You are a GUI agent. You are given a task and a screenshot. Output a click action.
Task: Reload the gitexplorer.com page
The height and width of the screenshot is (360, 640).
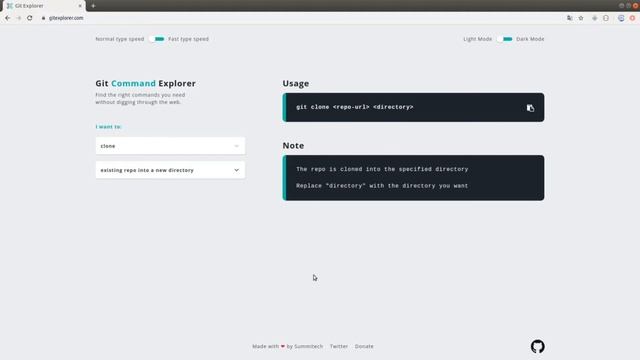[x=30, y=18]
